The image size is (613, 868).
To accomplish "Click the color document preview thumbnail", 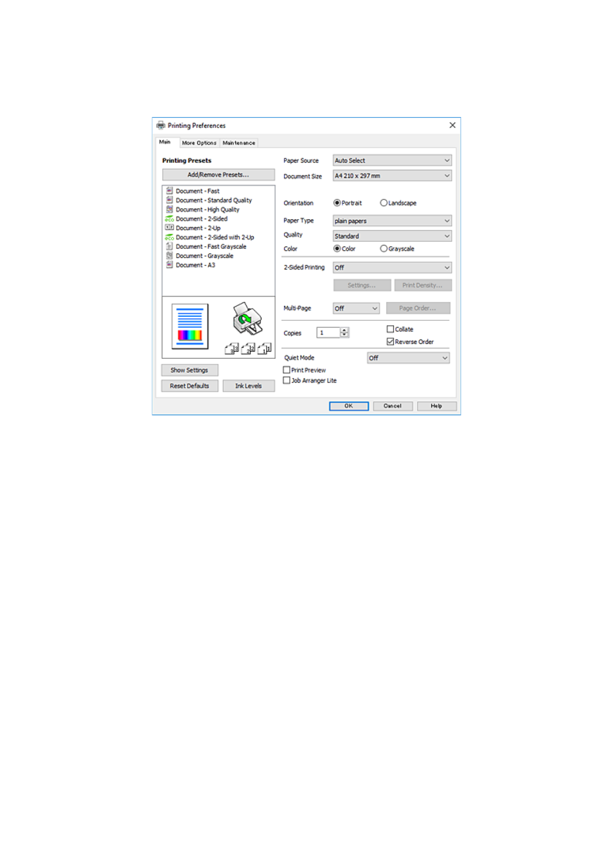I will point(190,326).
